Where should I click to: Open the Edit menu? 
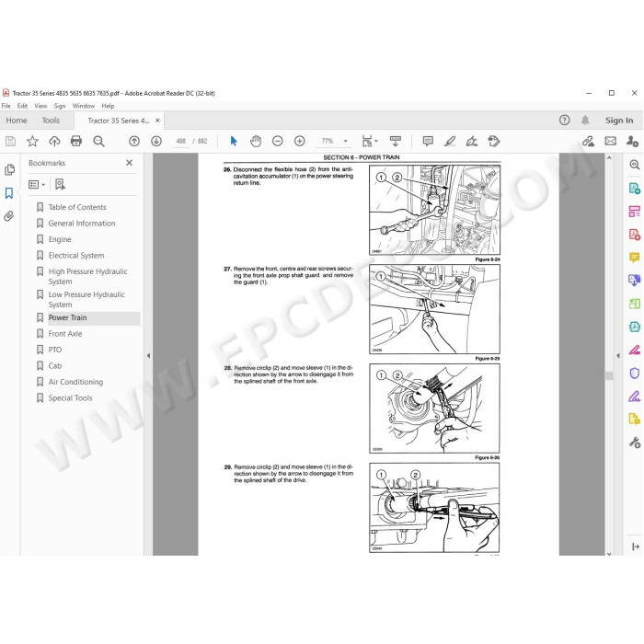(x=22, y=106)
